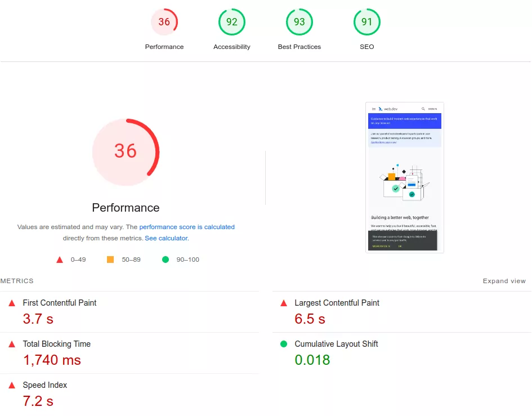Click the large 36 Performance score circle
This screenshot has width=532, height=416.
(x=126, y=152)
